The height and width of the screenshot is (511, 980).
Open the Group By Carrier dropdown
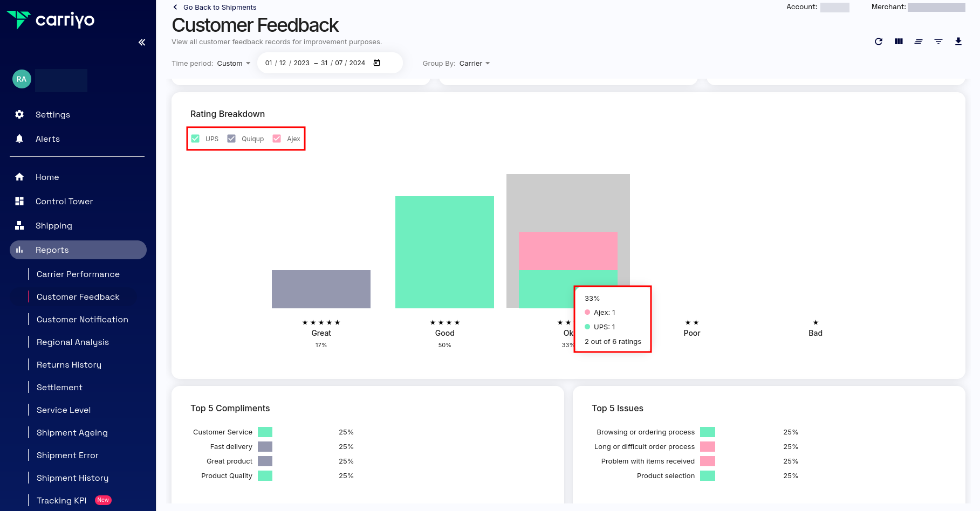pyautogui.click(x=475, y=64)
